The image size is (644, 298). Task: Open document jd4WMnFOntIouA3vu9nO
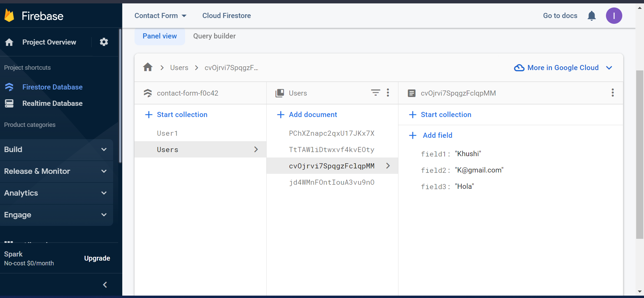(332, 182)
